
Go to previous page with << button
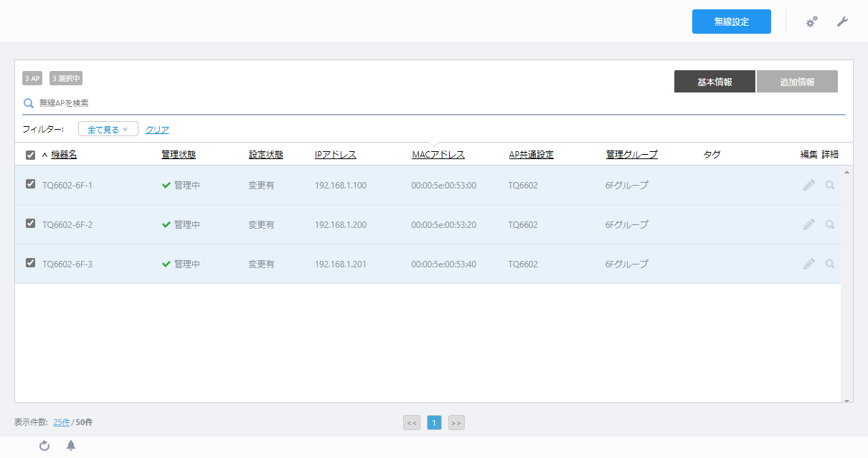pos(412,423)
